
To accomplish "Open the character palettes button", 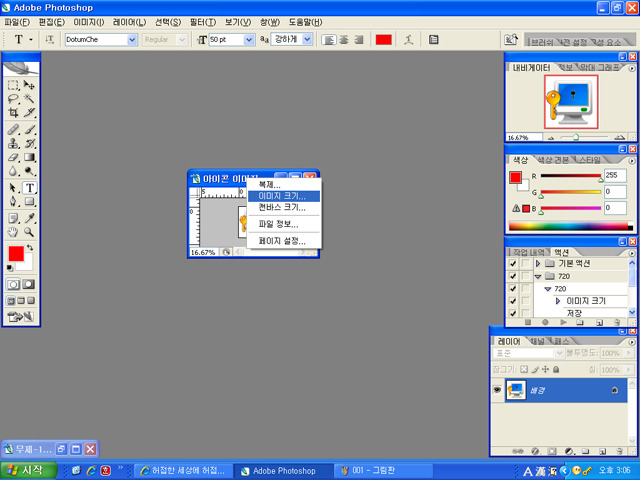I will pos(433,40).
